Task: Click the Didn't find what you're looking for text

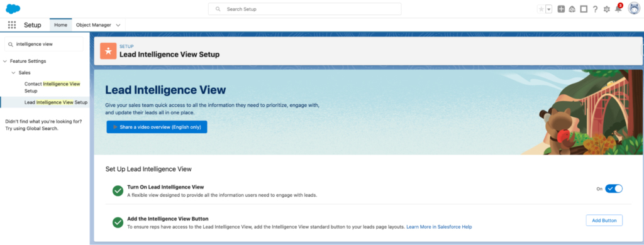Action: click(x=43, y=121)
